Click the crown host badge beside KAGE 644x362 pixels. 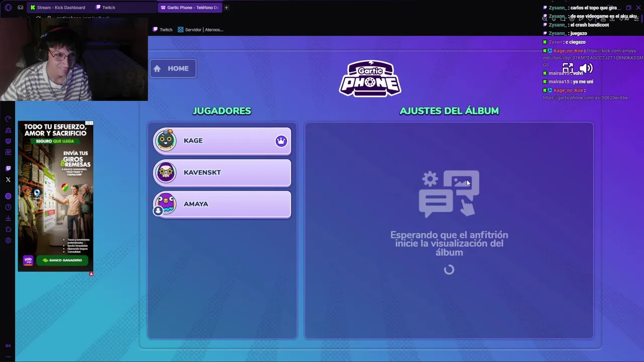pyautogui.click(x=281, y=141)
